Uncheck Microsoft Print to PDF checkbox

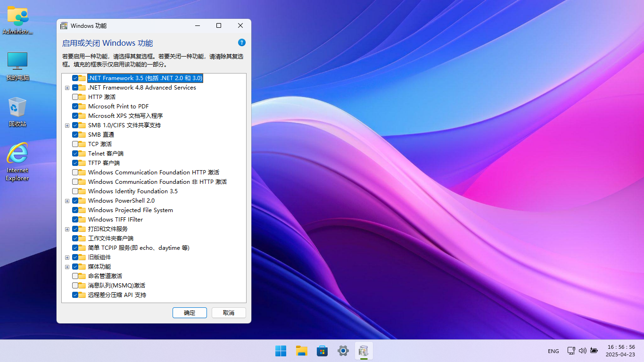(75, 106)
